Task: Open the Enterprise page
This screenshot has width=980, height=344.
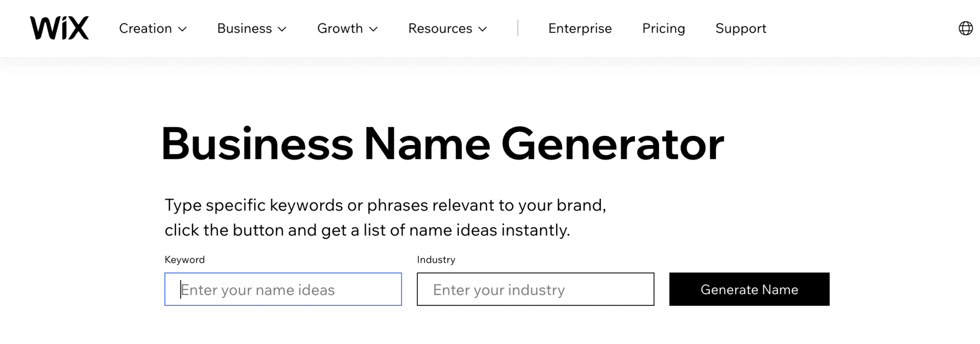Action: click(x=579, y=29)
